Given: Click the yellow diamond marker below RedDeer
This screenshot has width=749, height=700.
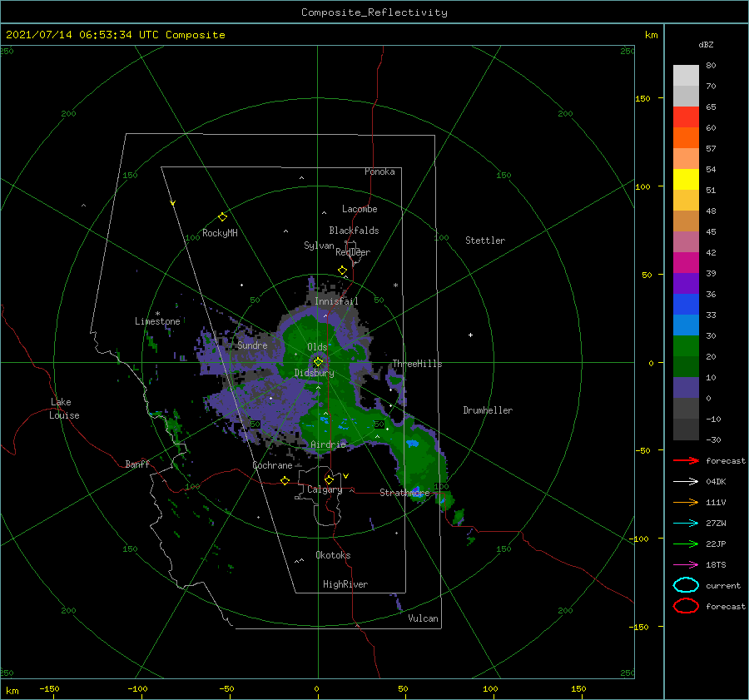Looking at the screenshot, I should [343, 271].
